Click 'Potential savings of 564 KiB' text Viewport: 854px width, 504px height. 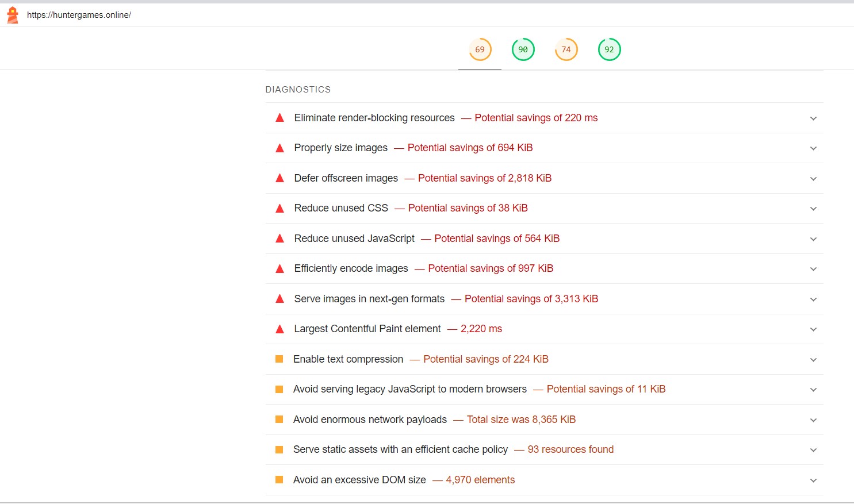[497, 238]
